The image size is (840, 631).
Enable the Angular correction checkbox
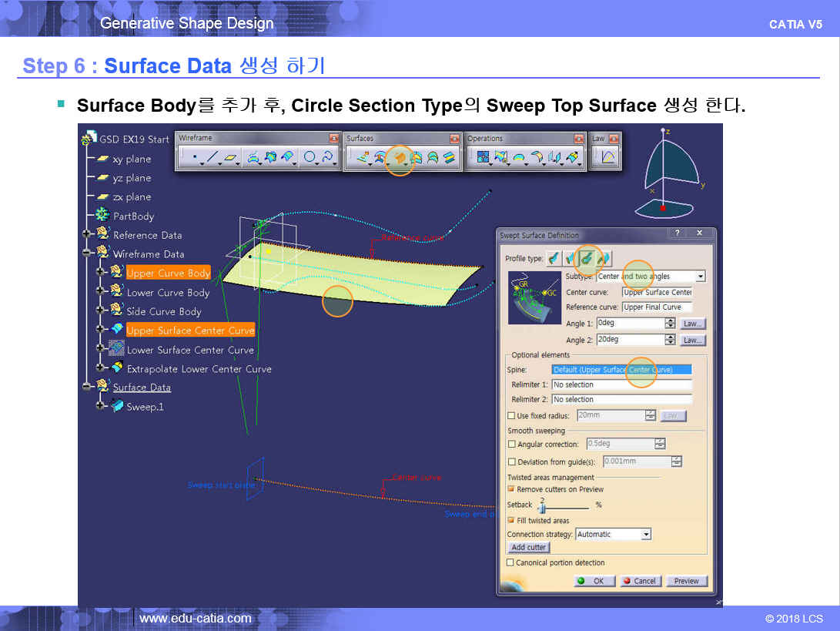[x=511, y=445]
